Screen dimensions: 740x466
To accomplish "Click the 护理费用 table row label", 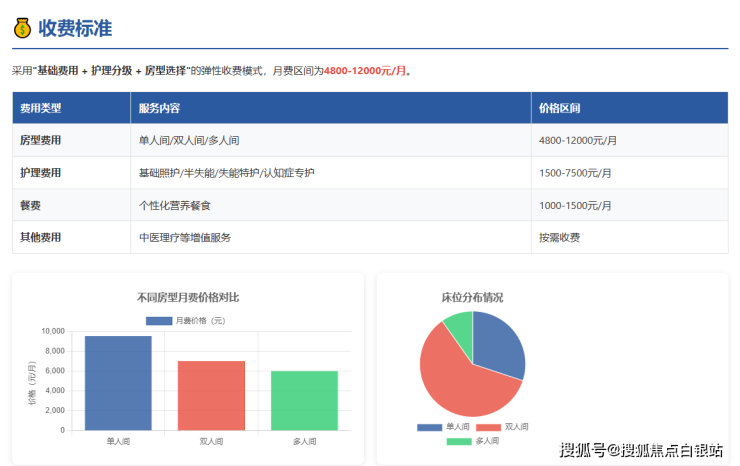I will pyautogui.click(x=41, y=173).
